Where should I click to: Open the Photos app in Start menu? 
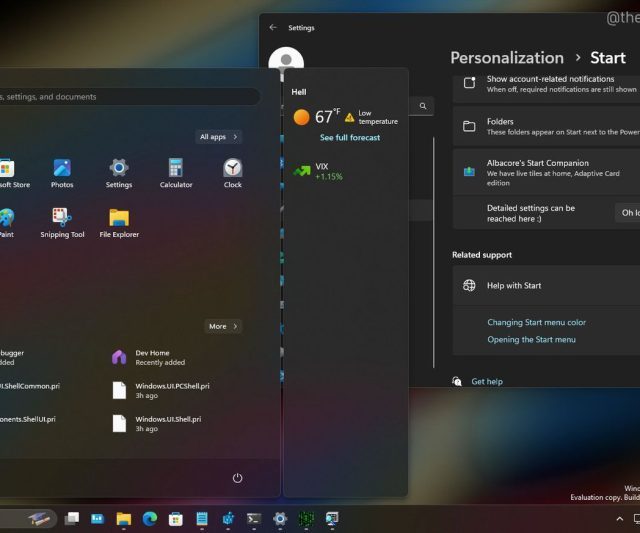(62, 173)
